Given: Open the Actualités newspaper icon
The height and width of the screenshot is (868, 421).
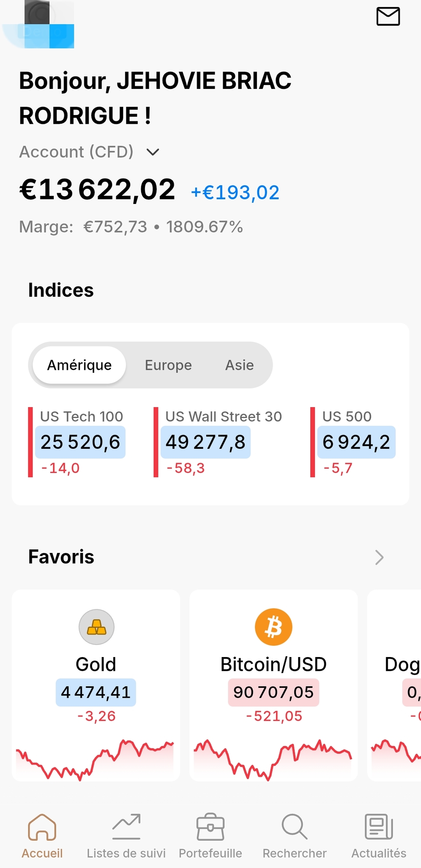Looking at the screenshot, I should [x=379, y=827].
